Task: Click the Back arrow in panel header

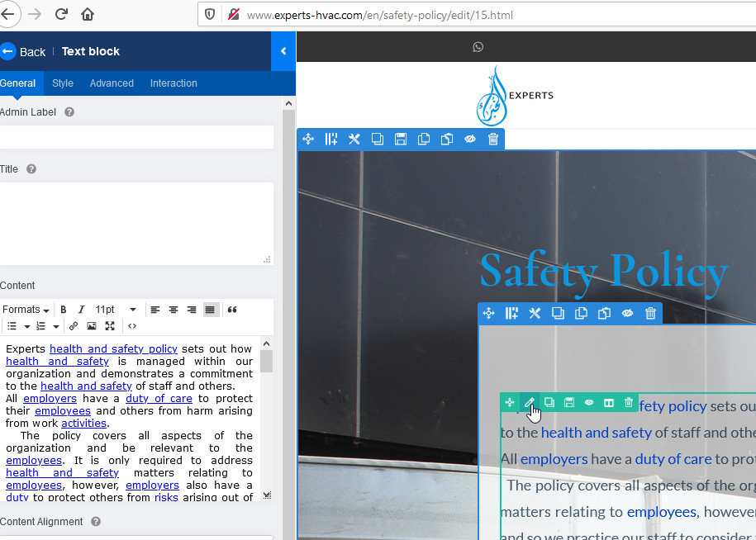Action: (8, 51)
